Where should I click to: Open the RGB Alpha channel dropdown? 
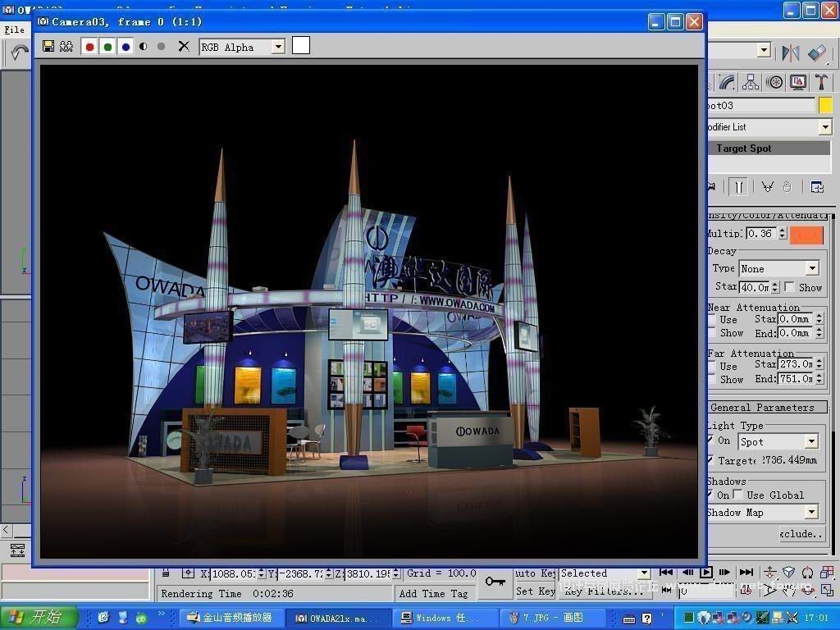(278, 47)
